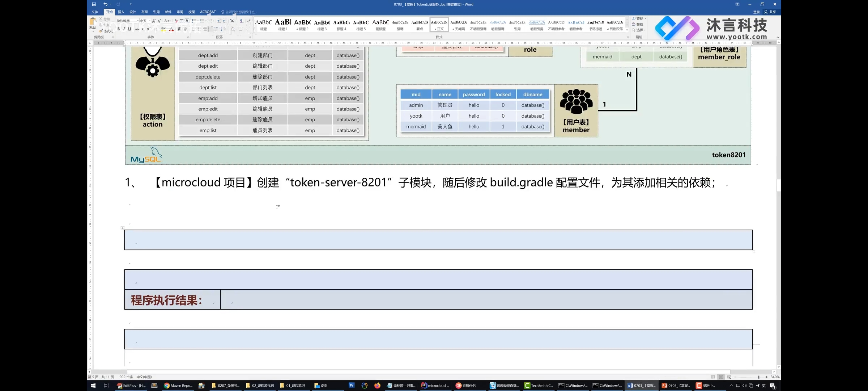This screenshot has height=391, width=868.
Task: Click the numbered list icon
Action: [202, 21]
